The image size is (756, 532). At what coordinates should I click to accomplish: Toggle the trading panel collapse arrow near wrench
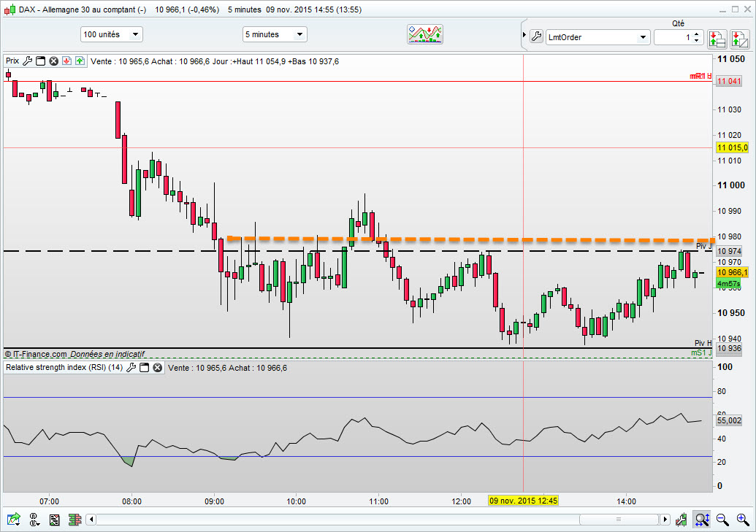pos(524,35)
